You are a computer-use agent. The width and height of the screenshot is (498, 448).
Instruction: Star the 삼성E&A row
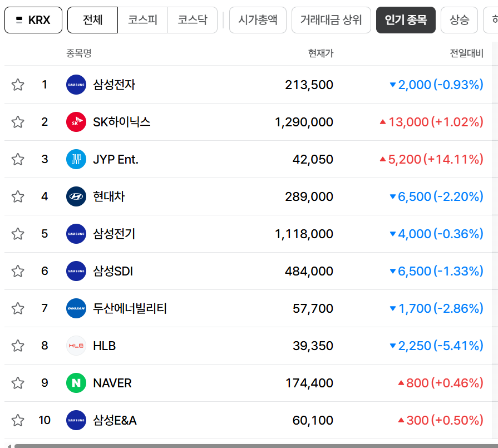[18, 420]
